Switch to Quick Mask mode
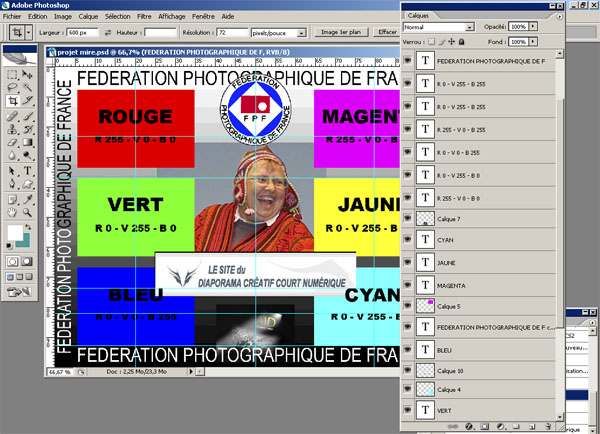Viewport: 600px width, 434px height. [x=26, y=262]
